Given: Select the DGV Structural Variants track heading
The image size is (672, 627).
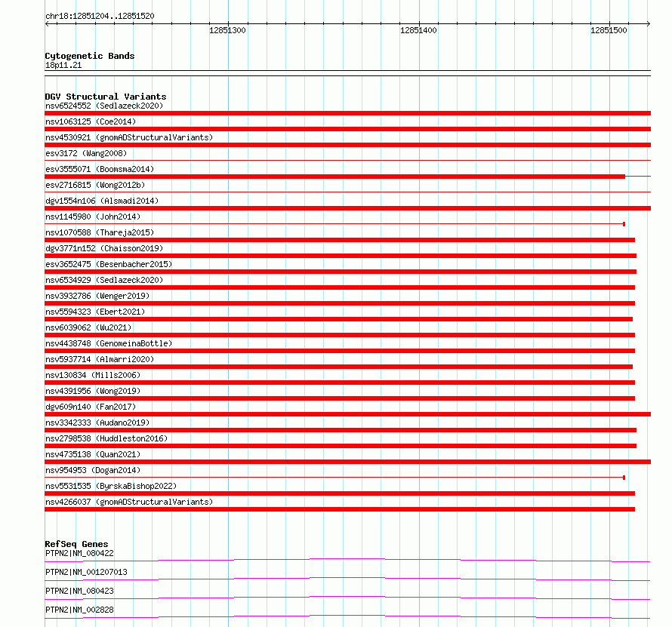Looking at the screenshot, I should (106, 97).
